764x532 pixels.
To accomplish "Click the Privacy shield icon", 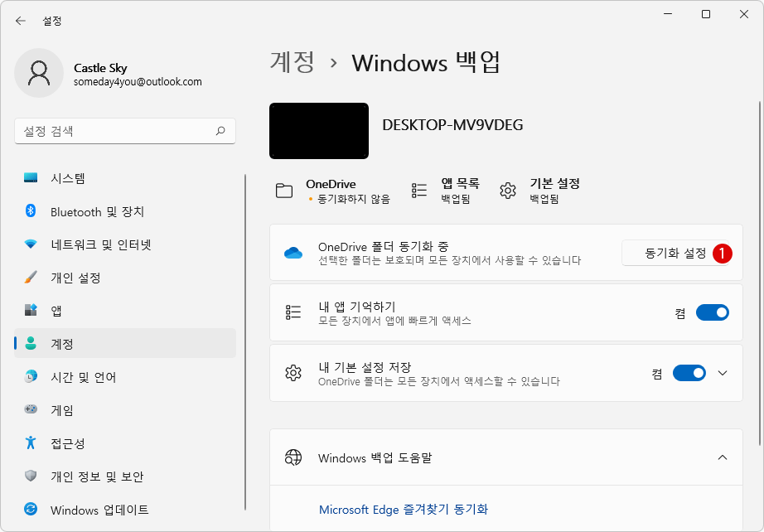I will coord(31,476).
